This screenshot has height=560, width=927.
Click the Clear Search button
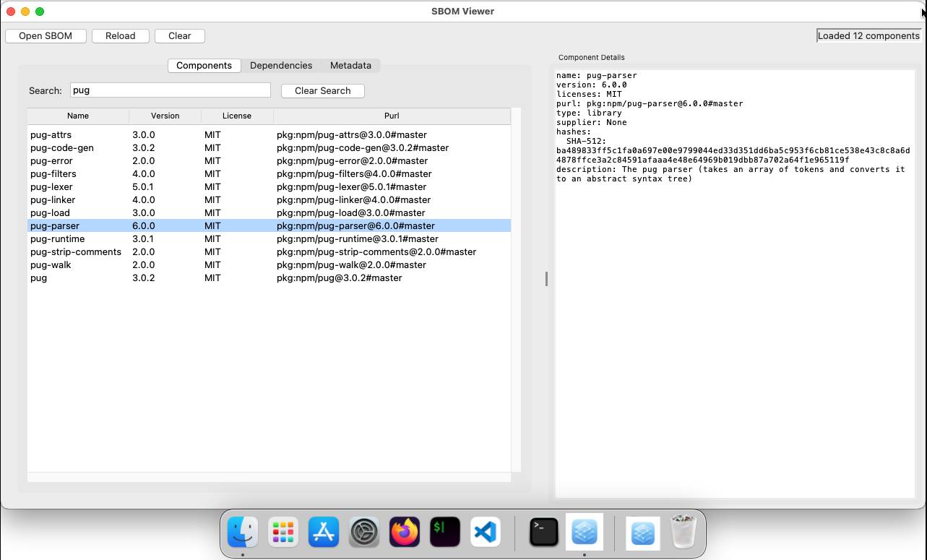(x=323, y=91)
